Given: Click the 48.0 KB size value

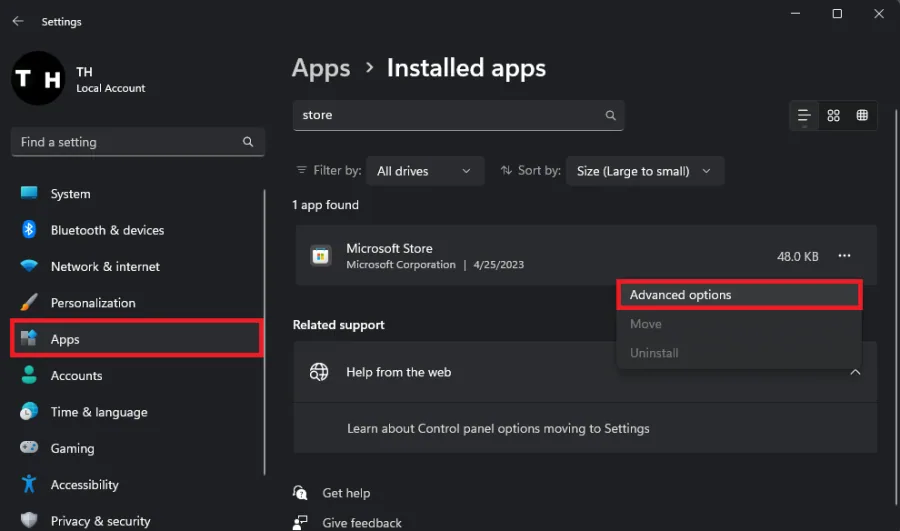Looking at the screenshot, I should point(797,257).
